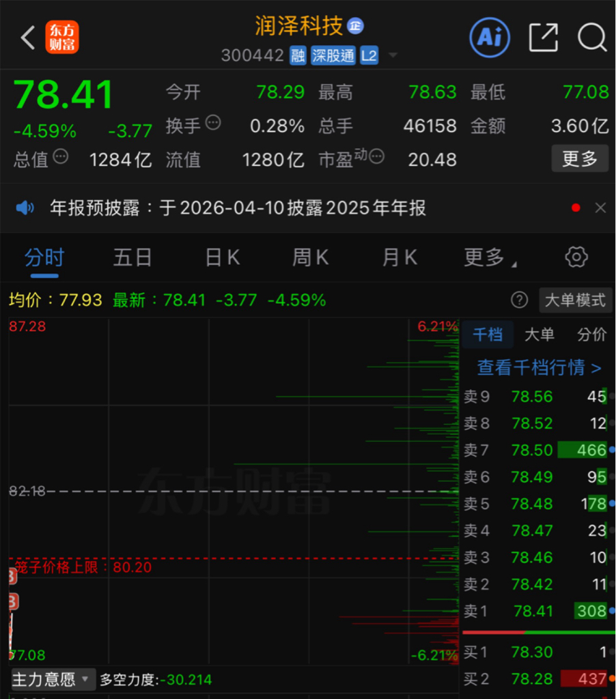Select 卖9 row at 78.56

[x=538, y=397]
